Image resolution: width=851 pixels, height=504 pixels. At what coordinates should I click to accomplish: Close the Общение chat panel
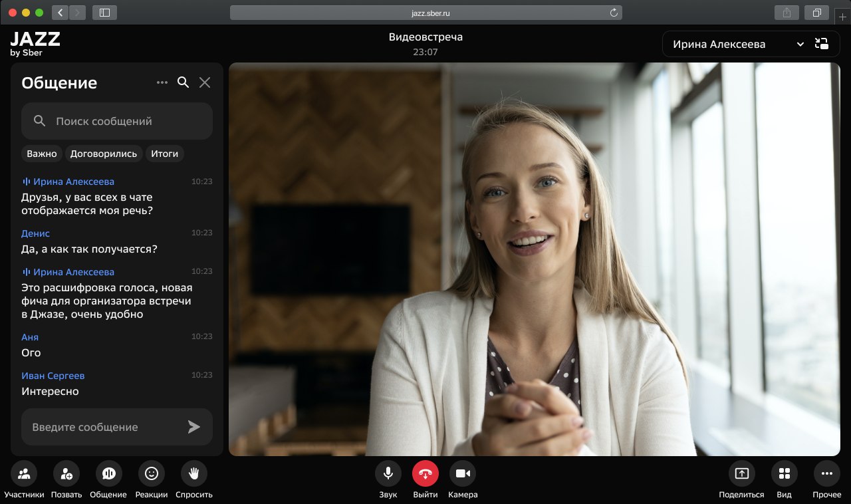tap(205, 82)
